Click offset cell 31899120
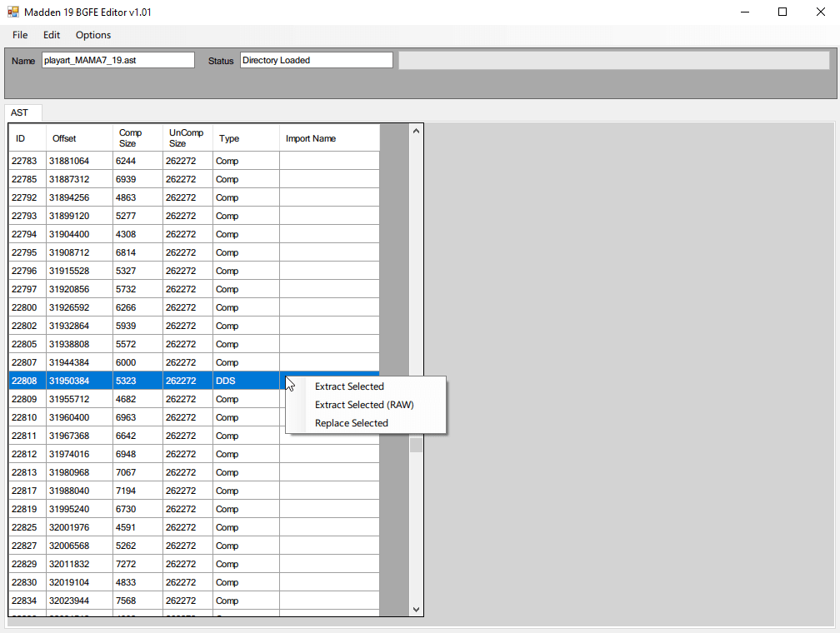The height and width of the screenshot is (633, 840). 79,216
